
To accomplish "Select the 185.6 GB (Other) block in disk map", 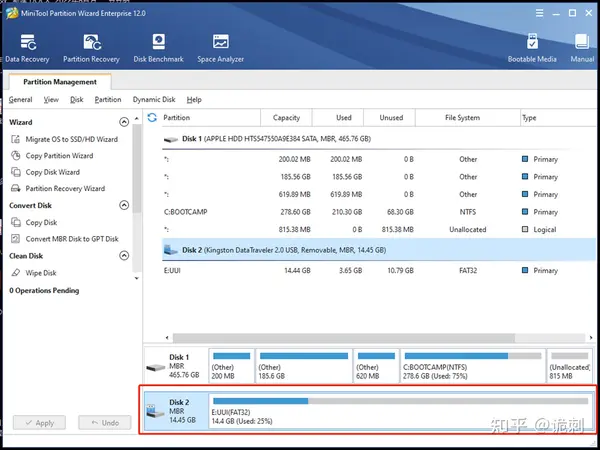I will (x=304, y=365).
